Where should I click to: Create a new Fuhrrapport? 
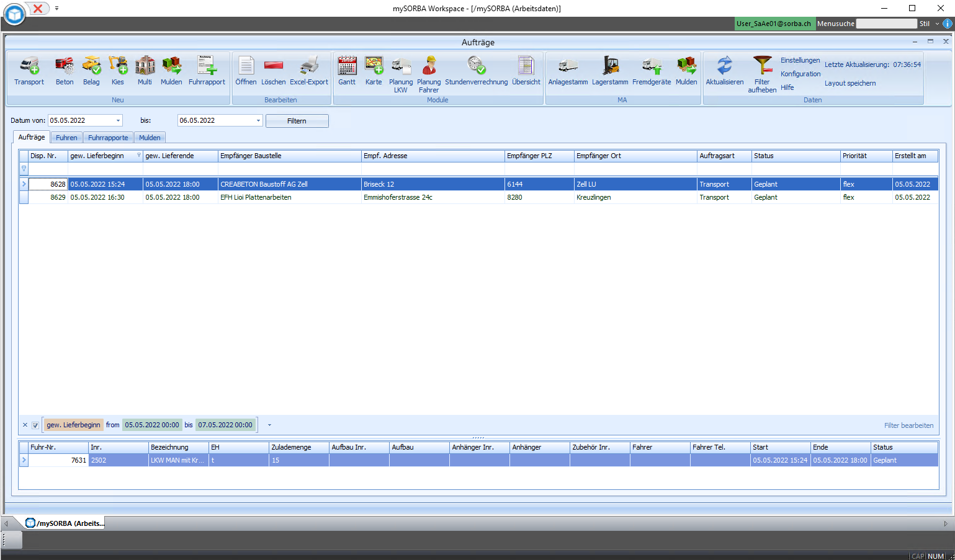tap(207, 71)
